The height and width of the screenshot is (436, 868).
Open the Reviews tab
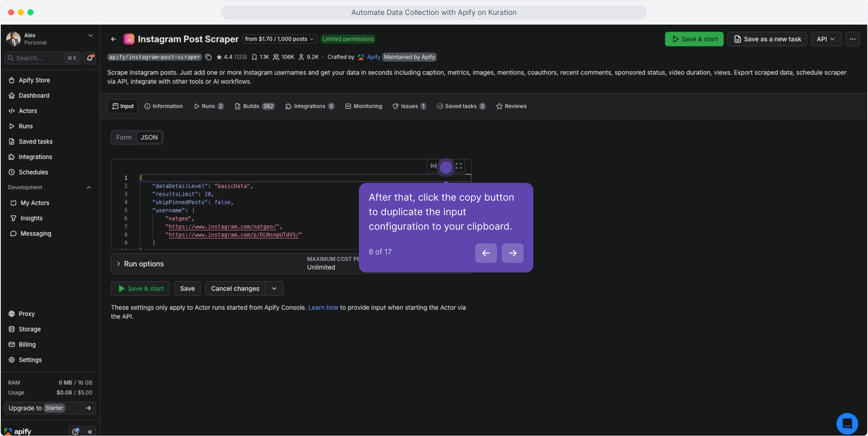click(511, 106)
